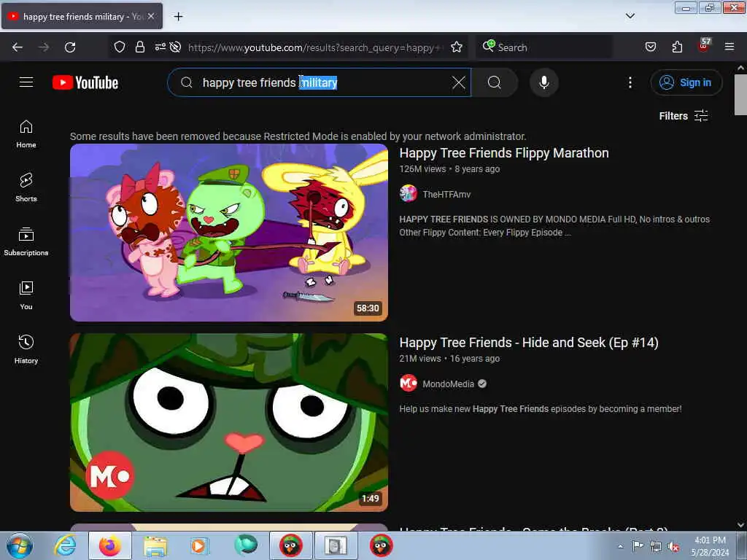Show hidden system tray icons

coord(620,546)
